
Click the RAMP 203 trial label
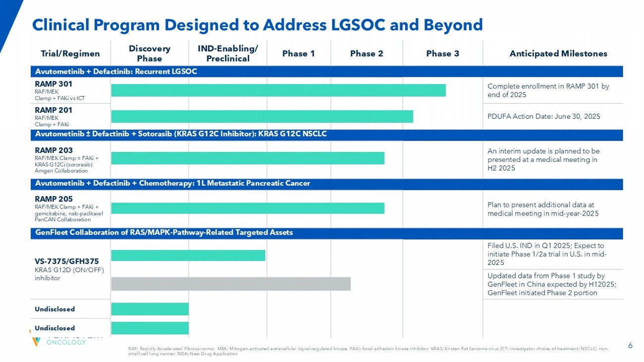coord(54,150)
